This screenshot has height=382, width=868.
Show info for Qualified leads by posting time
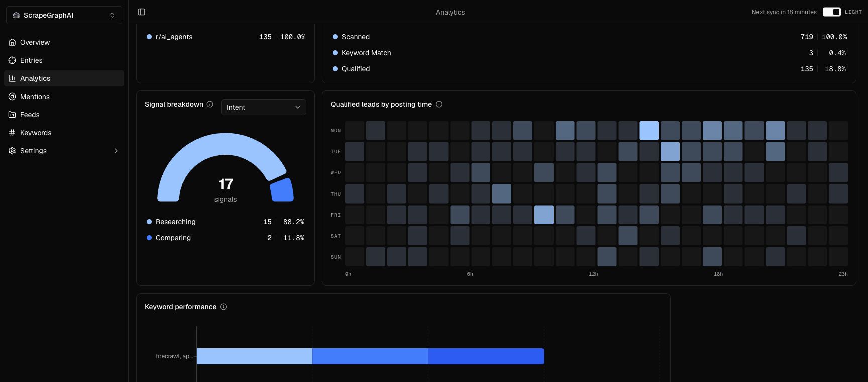click(x=439, y=104)
